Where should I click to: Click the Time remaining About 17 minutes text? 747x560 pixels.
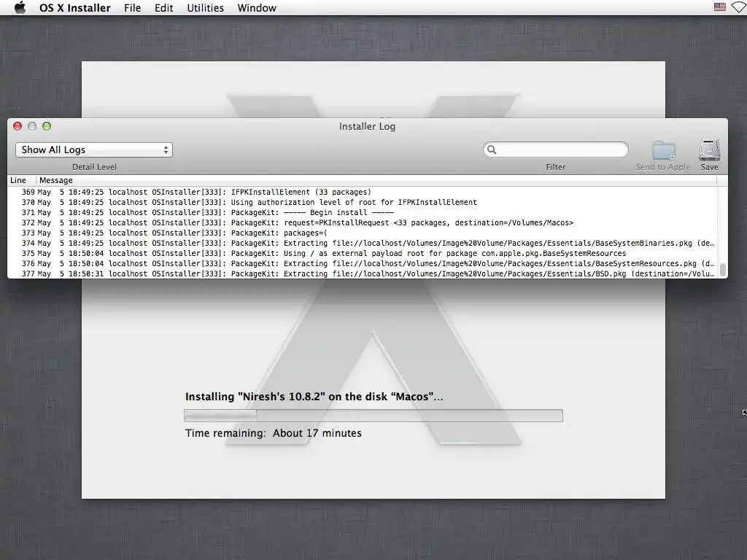point(274,433)
